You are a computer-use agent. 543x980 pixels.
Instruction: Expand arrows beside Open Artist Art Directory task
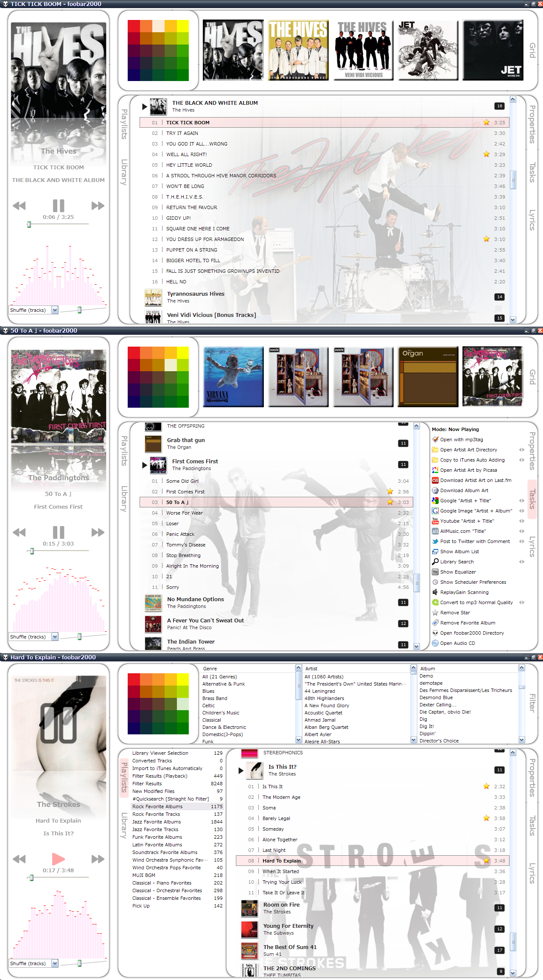tap(522, 450)
